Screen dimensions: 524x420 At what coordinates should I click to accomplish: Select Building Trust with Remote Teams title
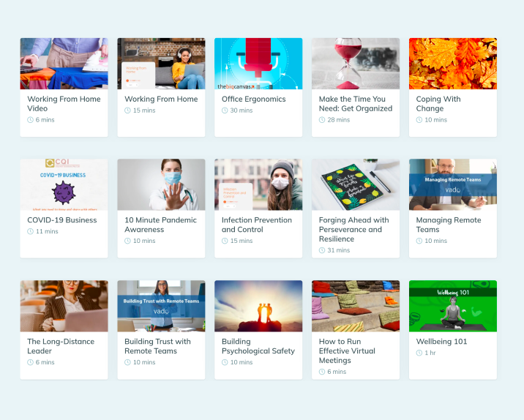pos(157,346)
